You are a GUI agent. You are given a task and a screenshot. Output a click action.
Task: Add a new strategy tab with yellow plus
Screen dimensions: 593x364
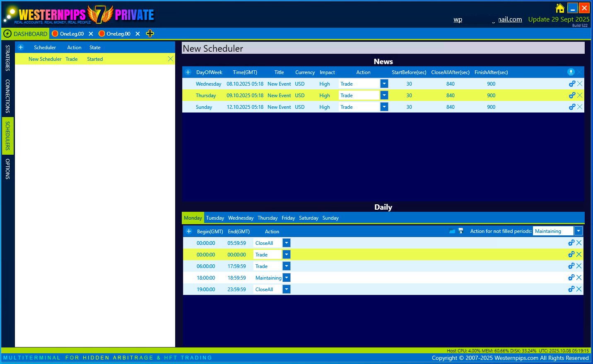(x=150, y=34)
